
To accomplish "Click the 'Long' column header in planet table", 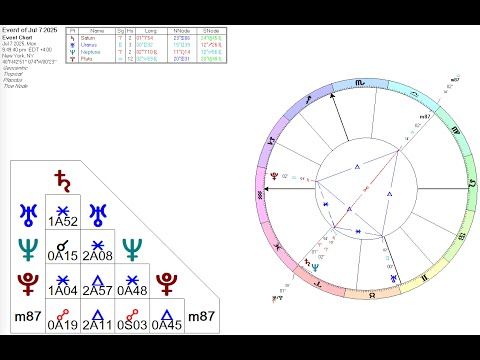I will [x=151, y=31].
